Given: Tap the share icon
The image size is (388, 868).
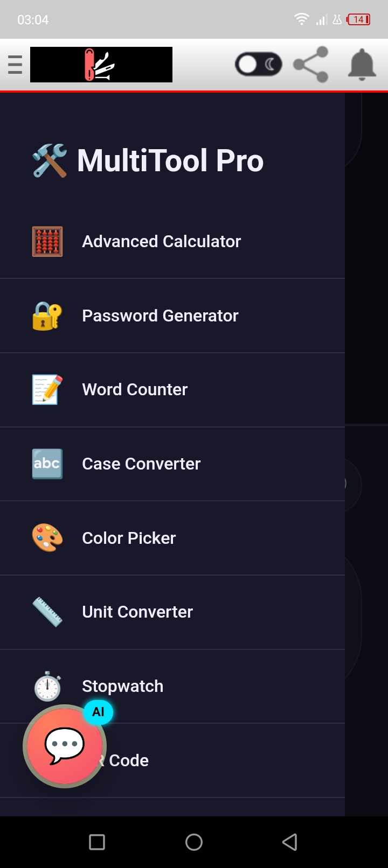Looking at the screenshot, I should click(311, 65).
